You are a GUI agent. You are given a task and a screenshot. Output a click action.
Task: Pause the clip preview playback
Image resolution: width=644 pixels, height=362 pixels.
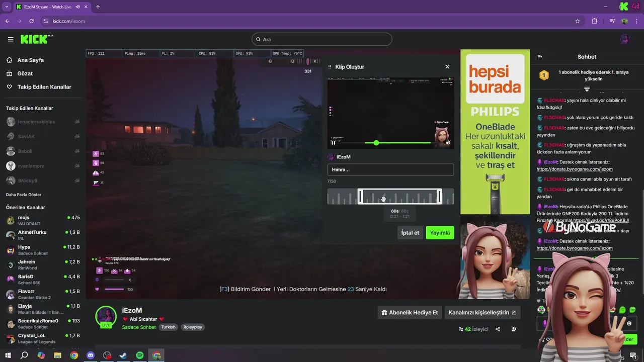point(333,143)
